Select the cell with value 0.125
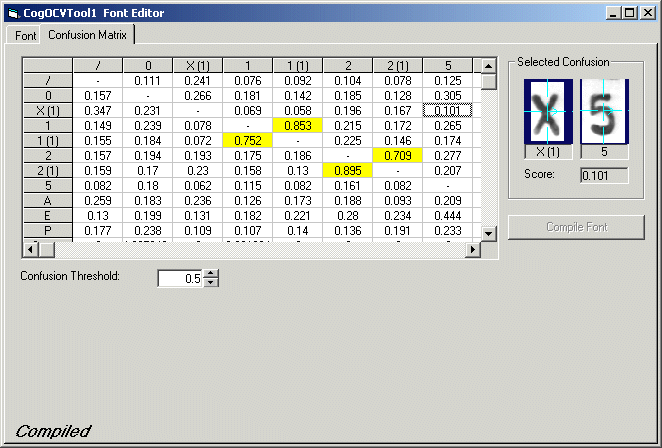The width and height of the screenshot is (662, 448). tap(448, 81)
